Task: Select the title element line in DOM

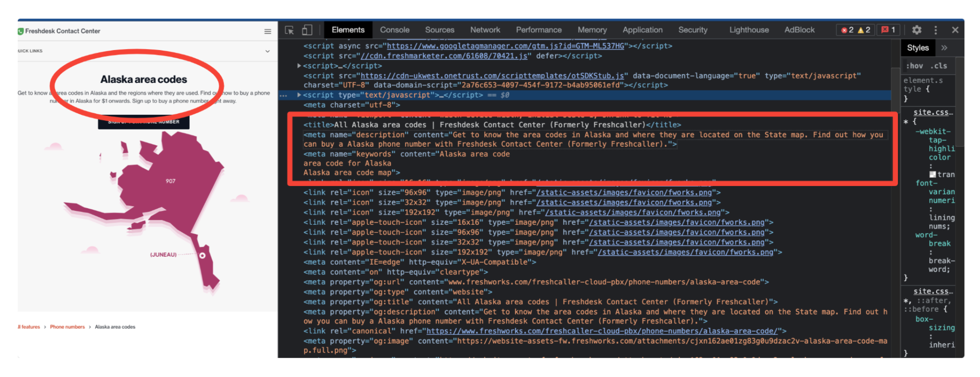Action: pos(492,125)
